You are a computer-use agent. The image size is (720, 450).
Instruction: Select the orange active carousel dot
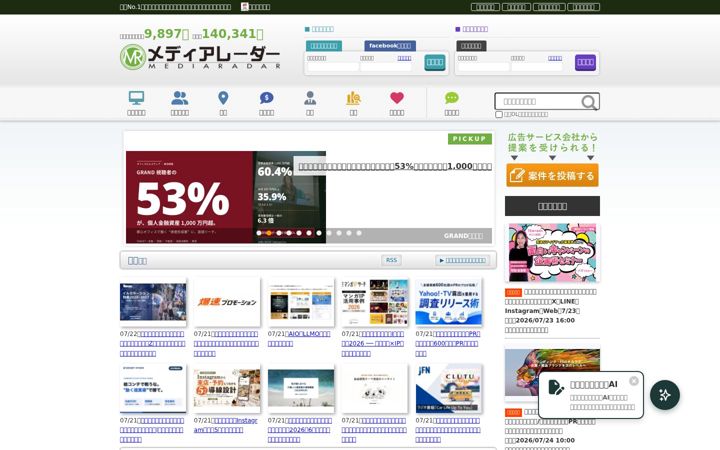(269, 233)
